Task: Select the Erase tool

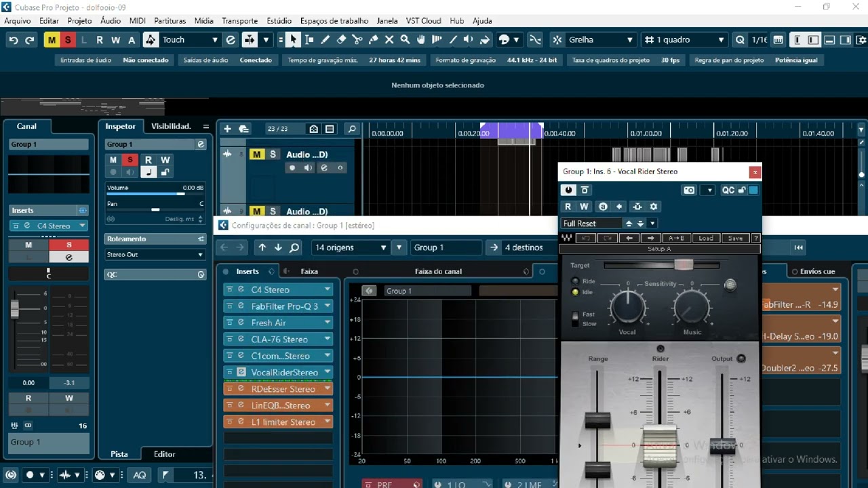Action: point(341,40)
